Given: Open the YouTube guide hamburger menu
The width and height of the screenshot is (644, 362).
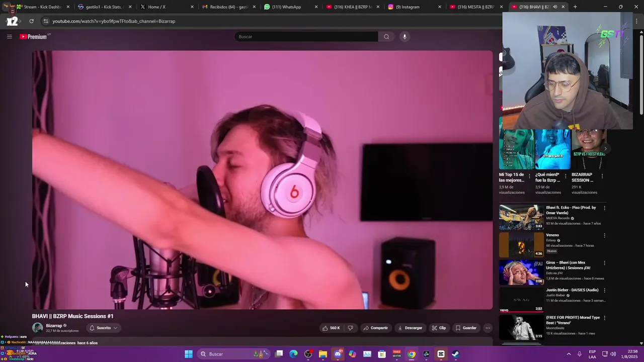Looking at the screenshot, I should (x=9, y=37).
